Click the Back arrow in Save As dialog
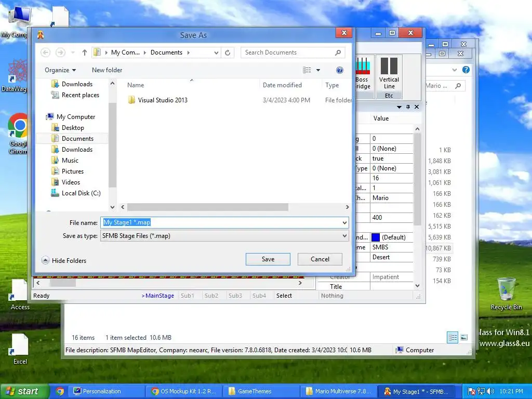Image resolution: width=532 pixels, height=399 pixels. 46,52
